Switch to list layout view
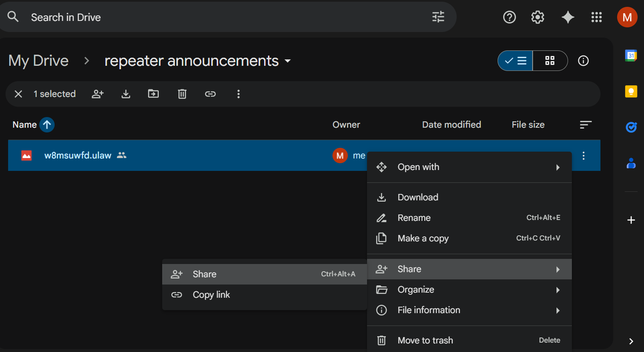 [516, 61]
